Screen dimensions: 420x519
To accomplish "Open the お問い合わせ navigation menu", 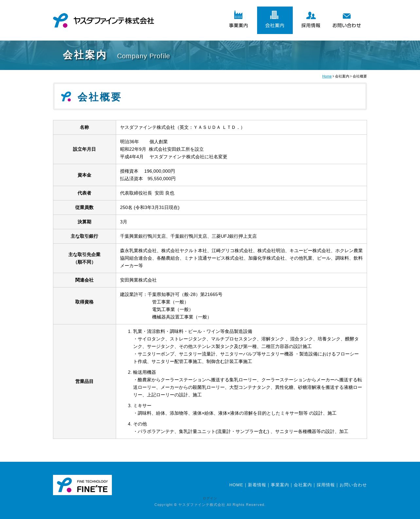I will coord(347,20).
